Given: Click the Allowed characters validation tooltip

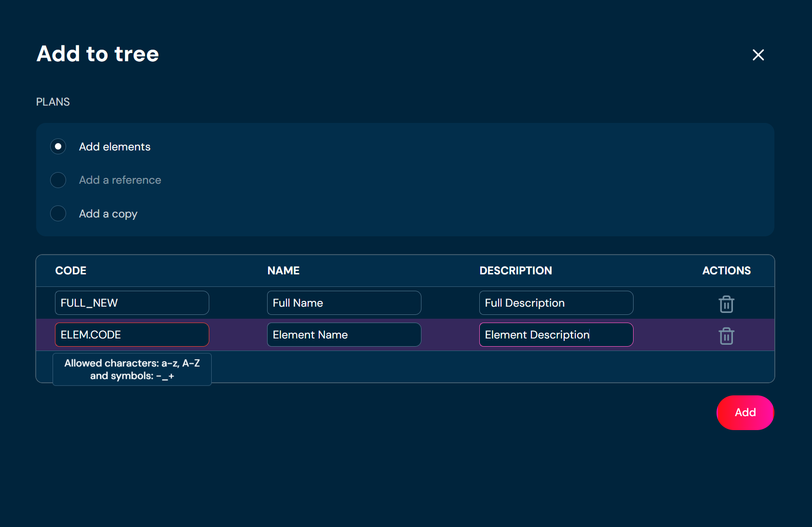Looking at the screenshot, I should pyautogui.click(x=132, y=369).
